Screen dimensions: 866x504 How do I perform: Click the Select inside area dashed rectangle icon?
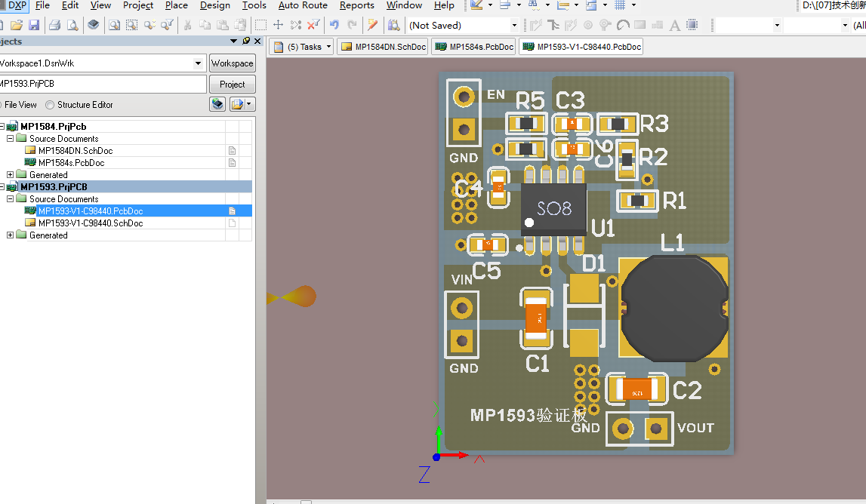click(x=260, y=25)
